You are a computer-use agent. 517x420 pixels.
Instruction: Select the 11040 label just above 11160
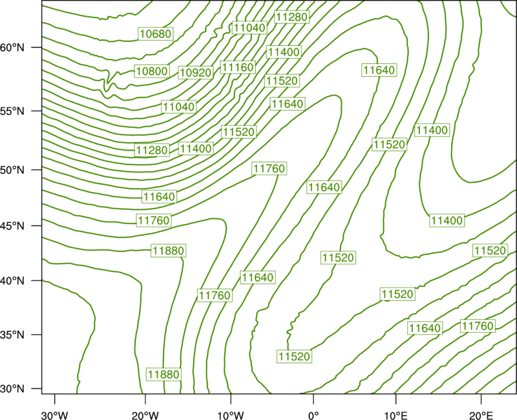pyautogui.click(x=249, y=28)
